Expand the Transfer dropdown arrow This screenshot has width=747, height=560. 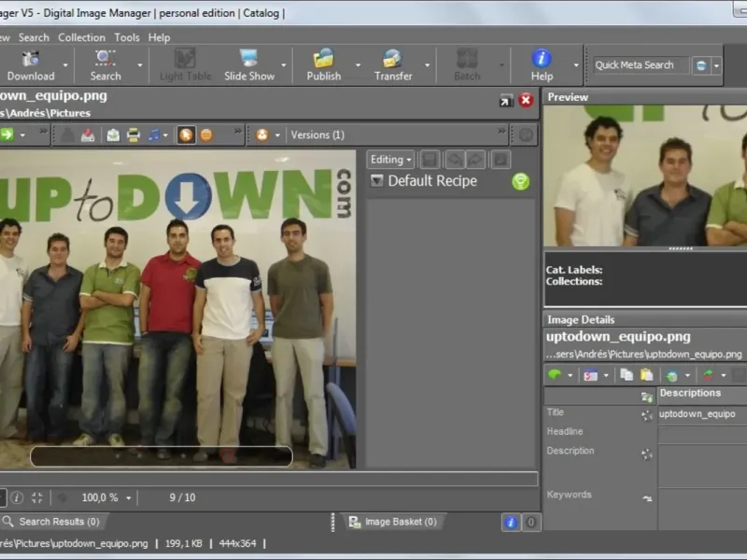(428, 65)
